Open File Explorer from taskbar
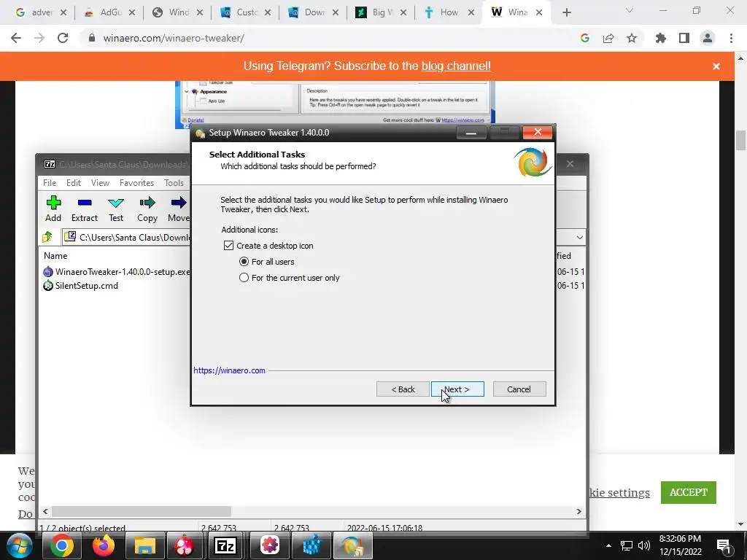Image resolution: width=747 pixels, height=560 pixels. 145,545
